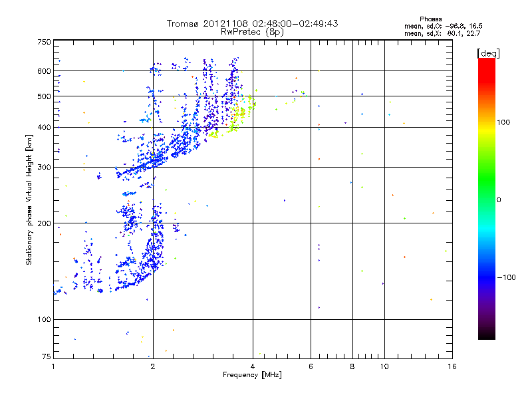Click the black bottom of the phase colorbar
Viewport: 532px width, 399px height.
coord(487,334)
